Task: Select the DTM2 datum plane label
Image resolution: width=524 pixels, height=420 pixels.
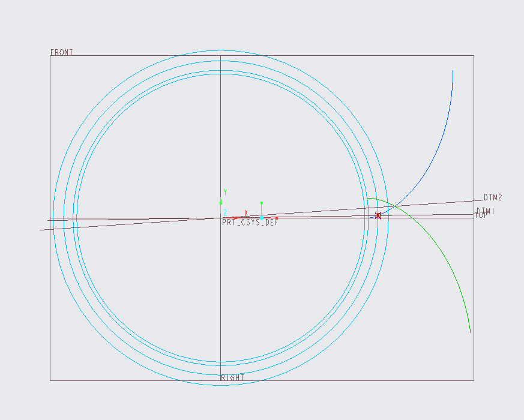Action: point(493,197)
